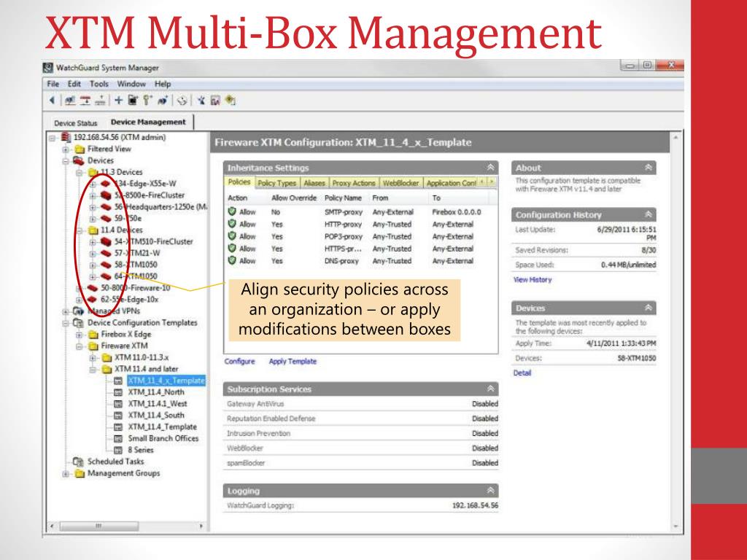The height and width of the screenshot is (560, 747).
Task: Open the Tools menu
Action: pyautogui.click(x=99, y=84)
